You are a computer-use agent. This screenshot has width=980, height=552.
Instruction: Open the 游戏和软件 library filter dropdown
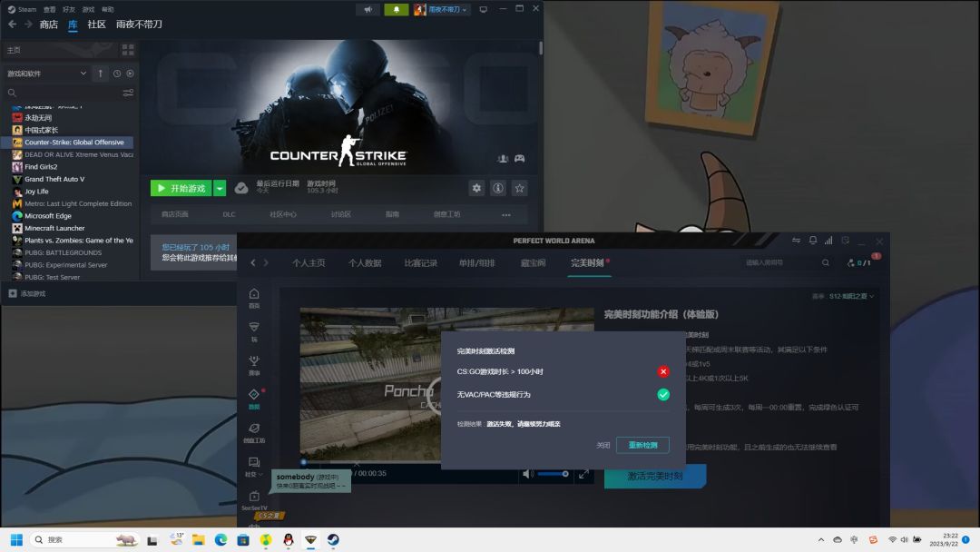[46, 74]
